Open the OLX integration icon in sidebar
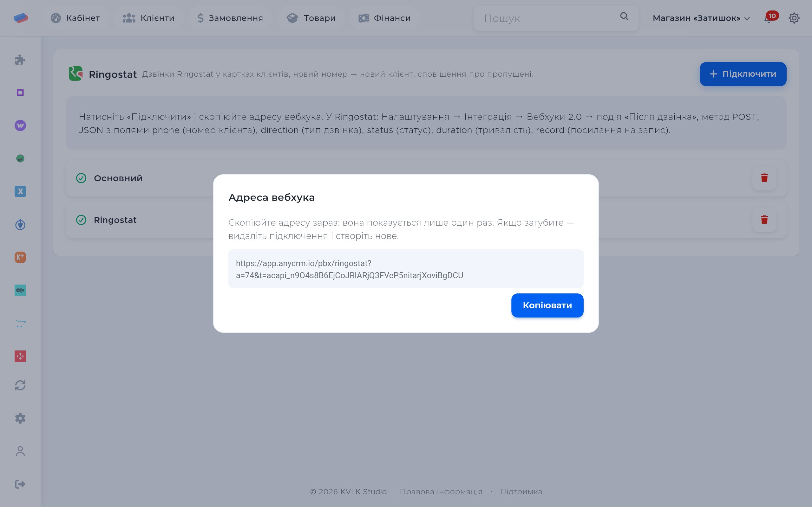This screenshot has height=507, width=812. point(20,290)
